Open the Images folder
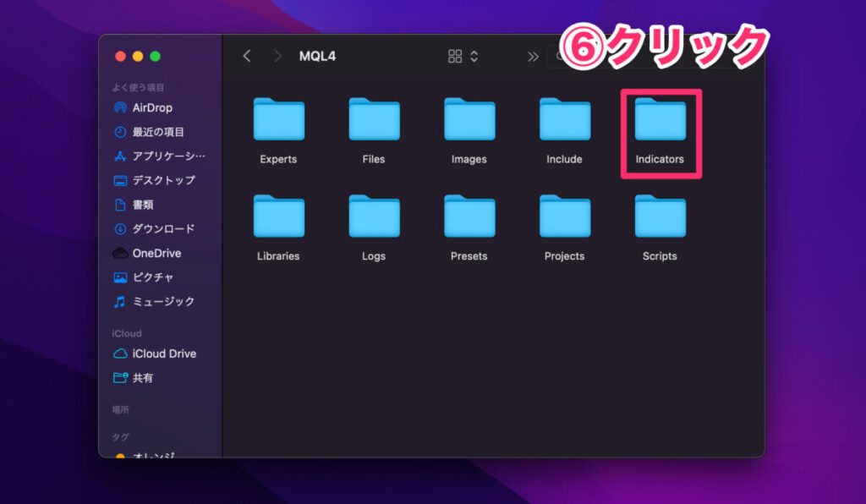The image size is (866, 504). click(469, 119)
